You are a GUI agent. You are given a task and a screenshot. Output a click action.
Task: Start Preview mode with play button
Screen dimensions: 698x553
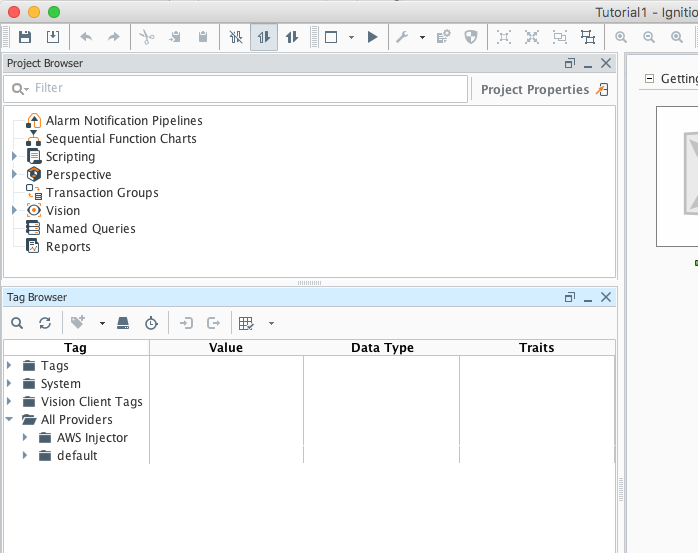(x=372, y=37)
